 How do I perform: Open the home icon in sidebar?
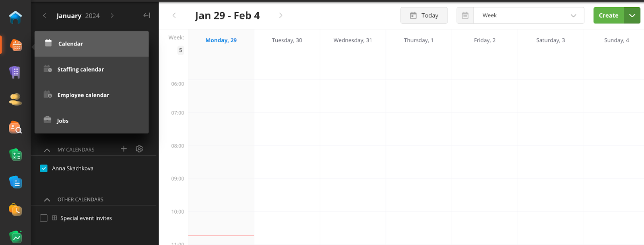point(15,17)
